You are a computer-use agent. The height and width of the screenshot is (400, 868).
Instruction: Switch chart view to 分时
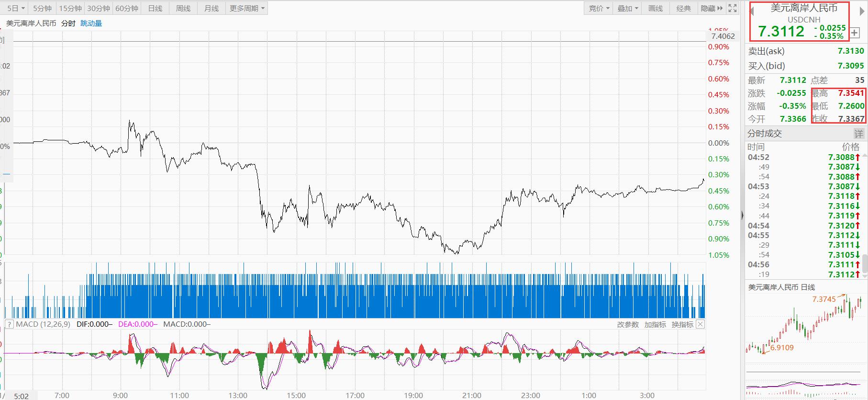tap(68, 23)
